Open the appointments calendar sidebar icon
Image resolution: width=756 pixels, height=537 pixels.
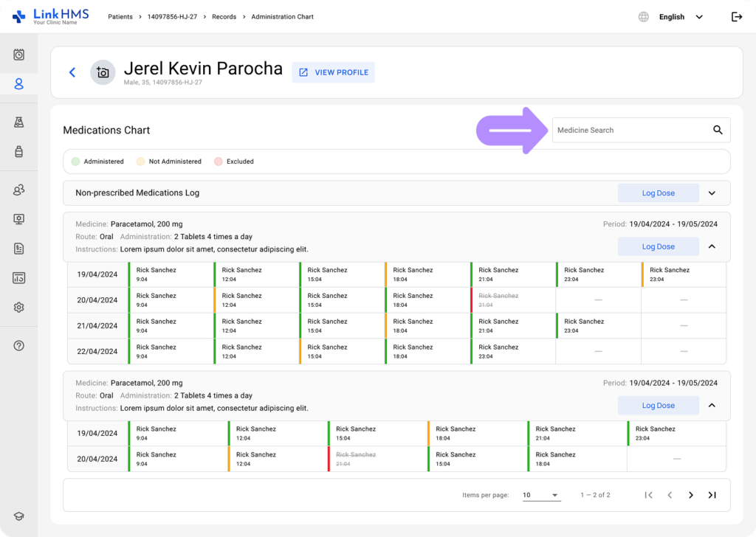pos(19,55)
